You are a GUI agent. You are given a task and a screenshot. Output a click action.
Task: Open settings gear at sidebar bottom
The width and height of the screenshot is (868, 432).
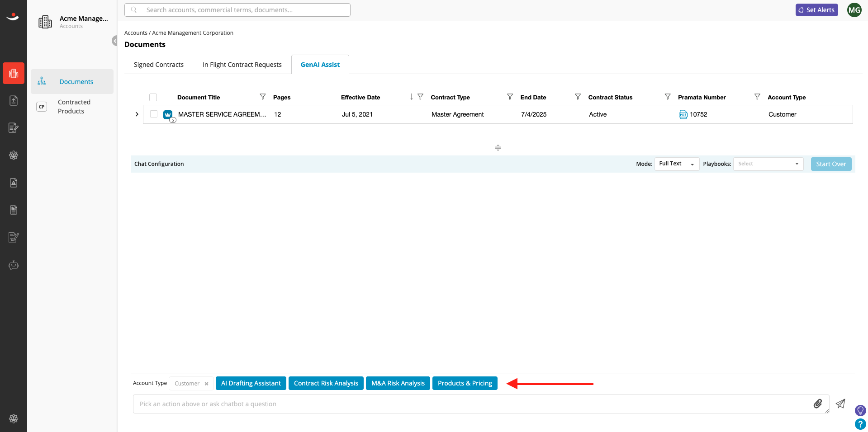[14, 418]
